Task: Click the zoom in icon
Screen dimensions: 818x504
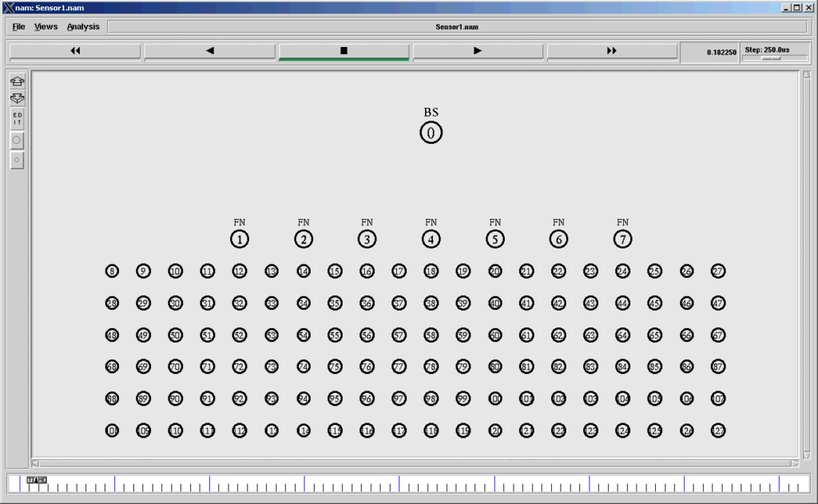Action: tap(18, 81)
